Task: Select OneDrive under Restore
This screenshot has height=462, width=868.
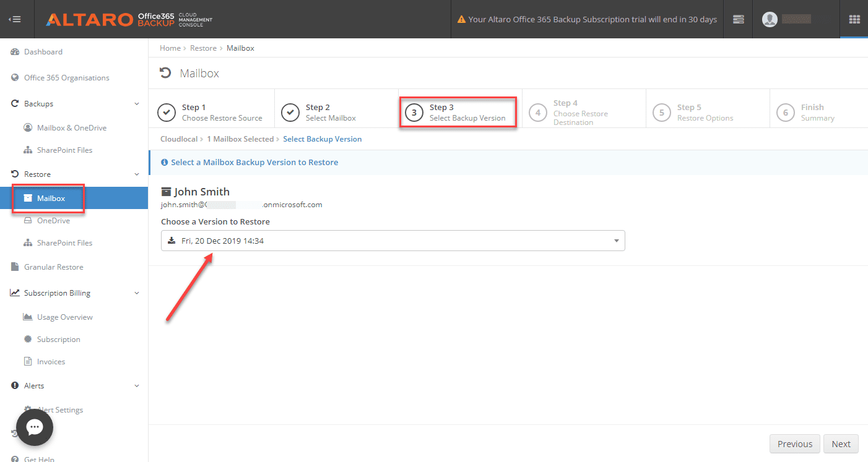Action: (x=53, y=221)
